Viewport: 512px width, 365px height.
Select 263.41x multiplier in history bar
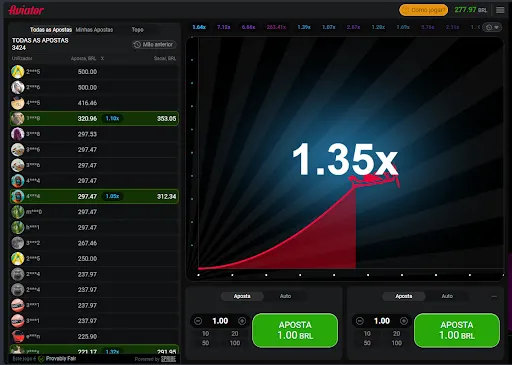(x=276, y=27)
